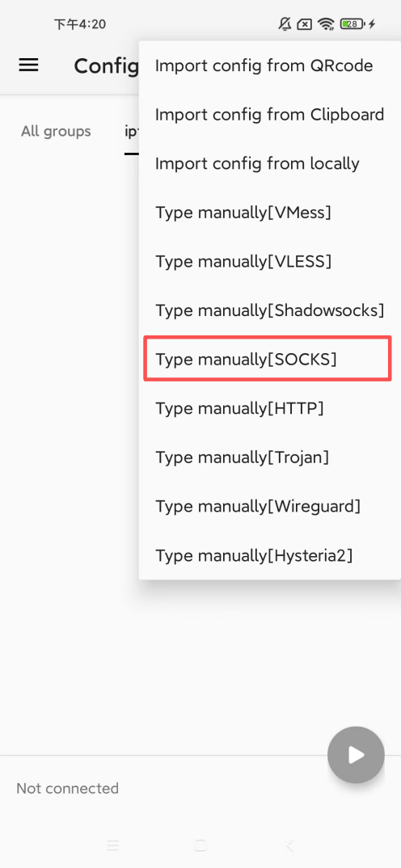This screenshot has width=401, height=868.
Task: Choose Import config from Clipboard
Action: pos(270,115)
